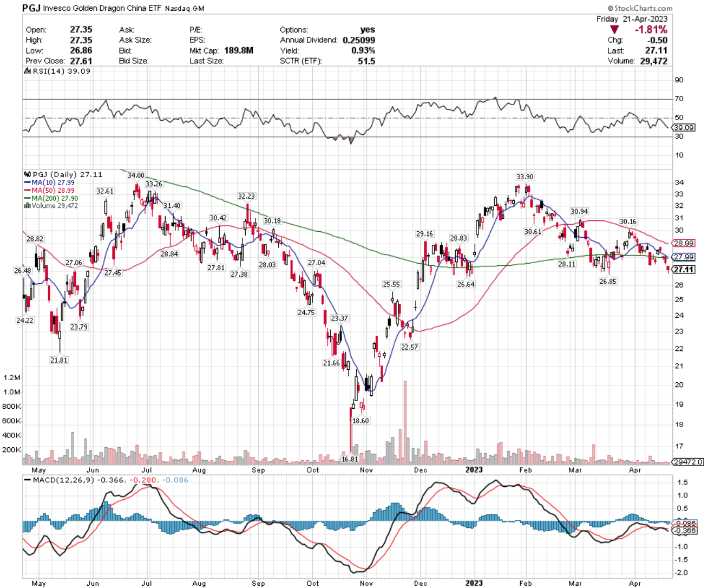Click the tallest red volume spike bar
The width and height of the screenshot is (708, 588).
[x=405, y=422]
